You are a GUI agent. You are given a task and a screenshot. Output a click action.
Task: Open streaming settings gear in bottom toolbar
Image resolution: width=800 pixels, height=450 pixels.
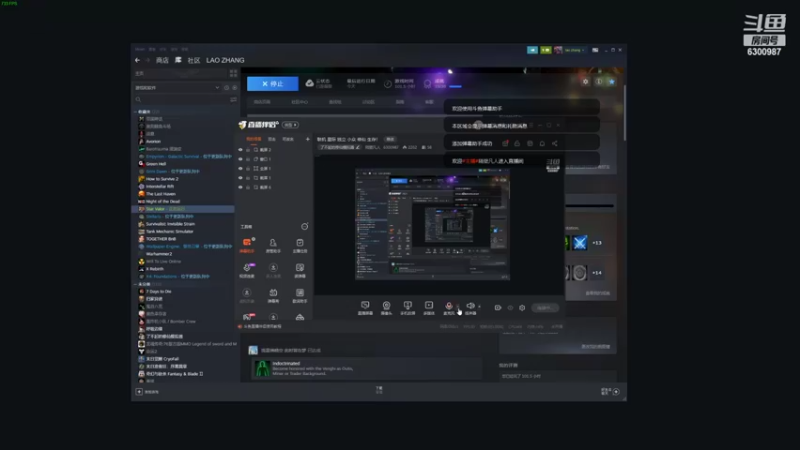522,308
